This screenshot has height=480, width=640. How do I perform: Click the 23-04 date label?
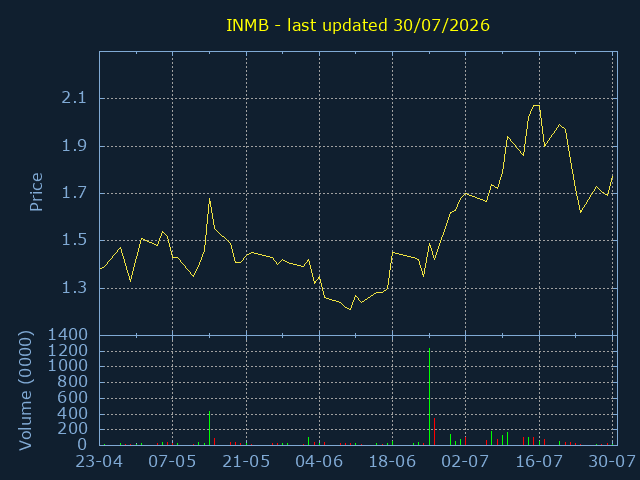(99, 462)
